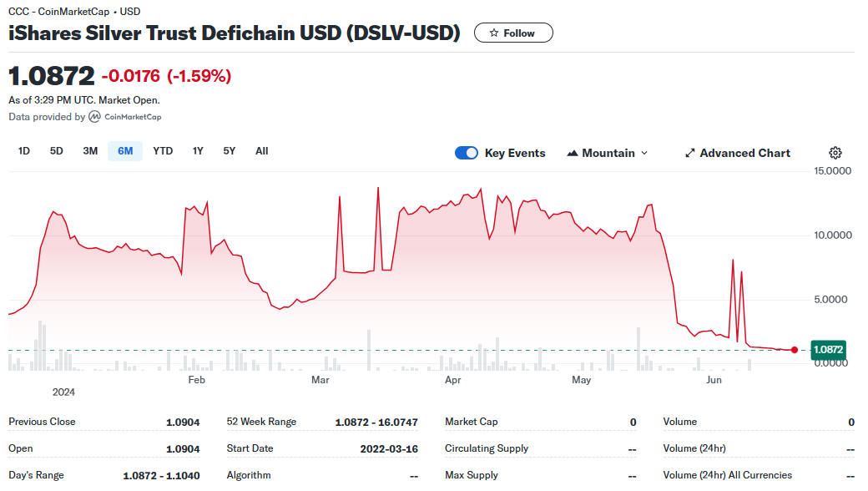Click the Advanced Chart expand arrows icon
Screen dimensions: 868x491
pos(690,153)
